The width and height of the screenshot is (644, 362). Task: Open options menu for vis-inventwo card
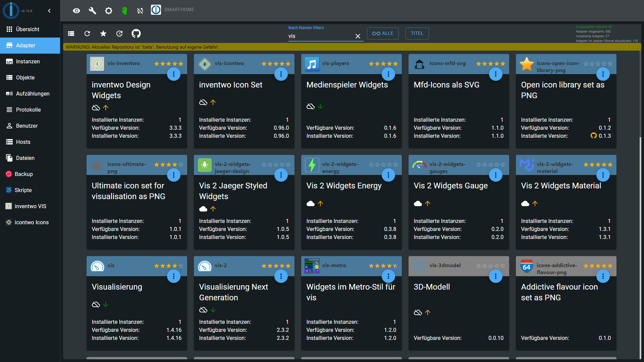(174, 74)
